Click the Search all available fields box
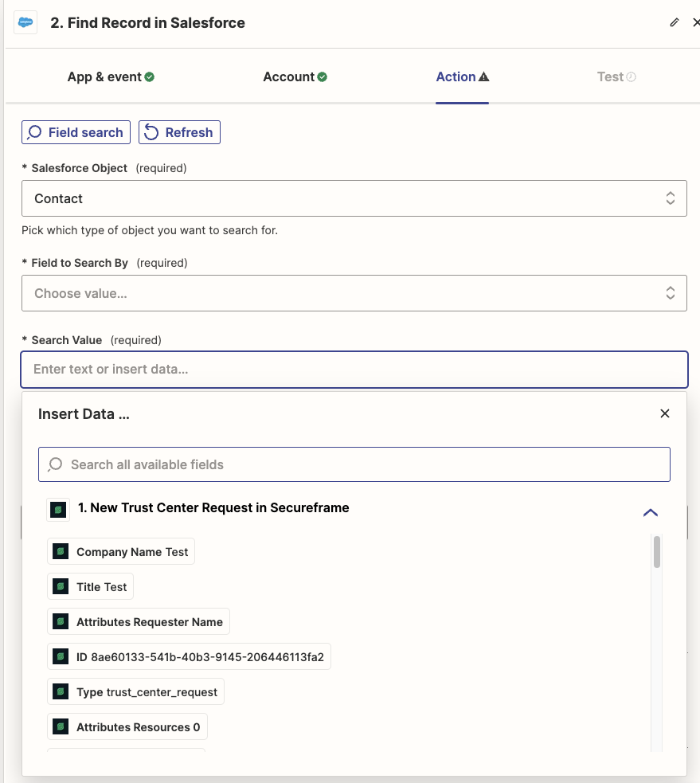 point(354,464)
